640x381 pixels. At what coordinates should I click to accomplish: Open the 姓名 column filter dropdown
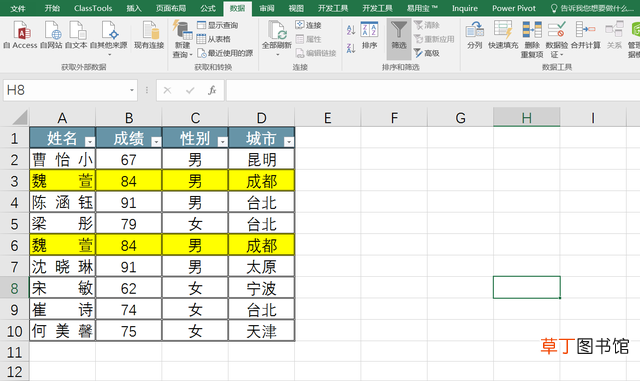(89, 142)
